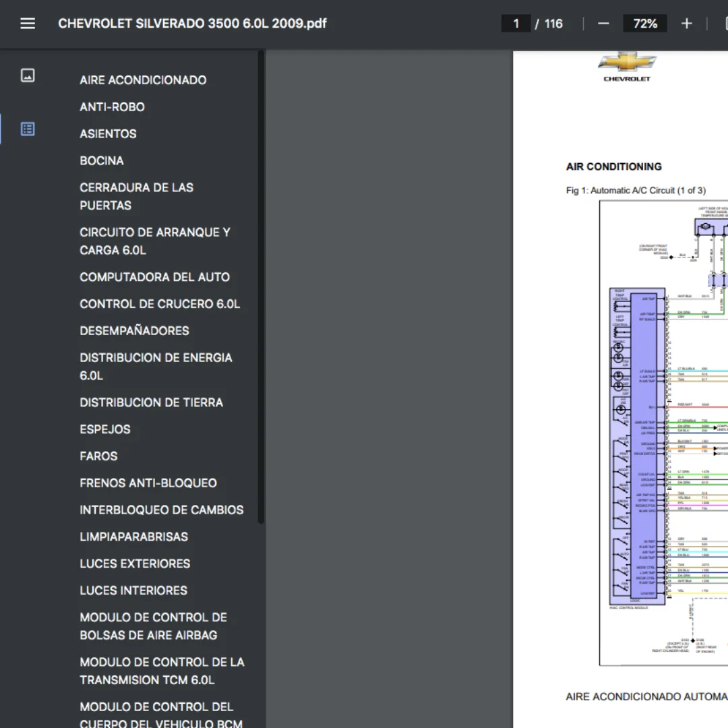Open LUCES EXTERIORES section
The height and width of the screenshot is (728, 728).
pos(135,564)
